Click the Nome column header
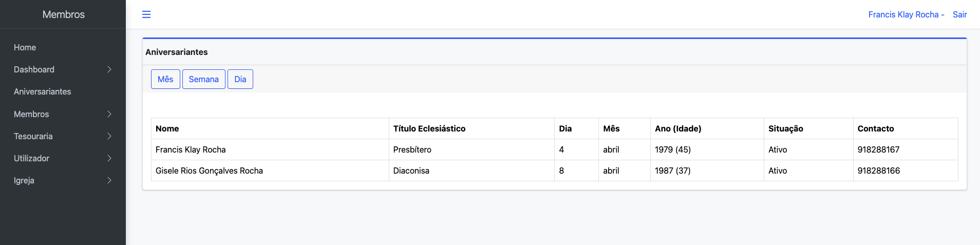Viewport: 980px width, 245px height. pos(167,128)
